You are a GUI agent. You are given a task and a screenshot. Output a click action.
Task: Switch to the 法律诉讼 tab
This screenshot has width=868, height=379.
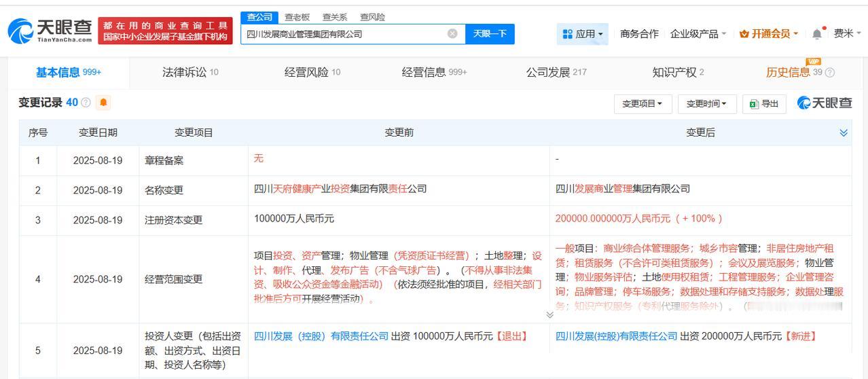[x=190, y=73]
